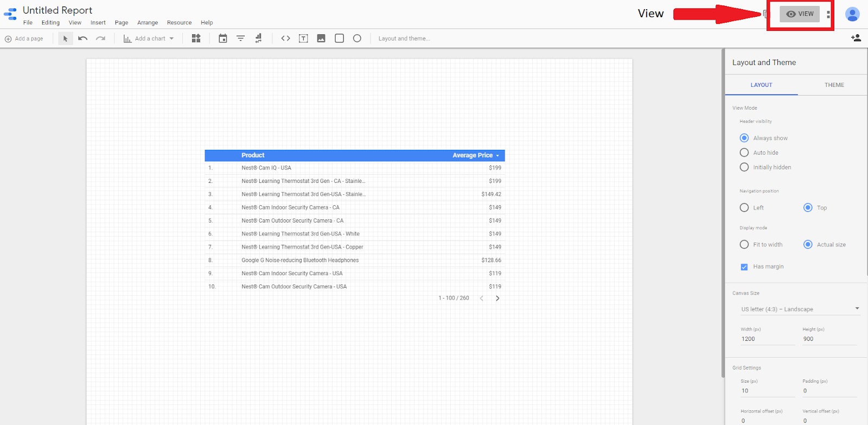
Task: Click the Untitled Report title
Action: [58, 10]
